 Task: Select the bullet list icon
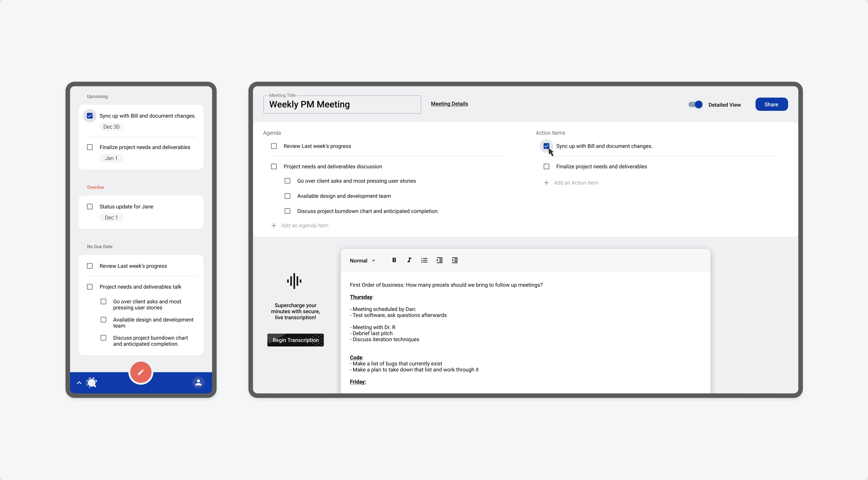click(425, 260)
